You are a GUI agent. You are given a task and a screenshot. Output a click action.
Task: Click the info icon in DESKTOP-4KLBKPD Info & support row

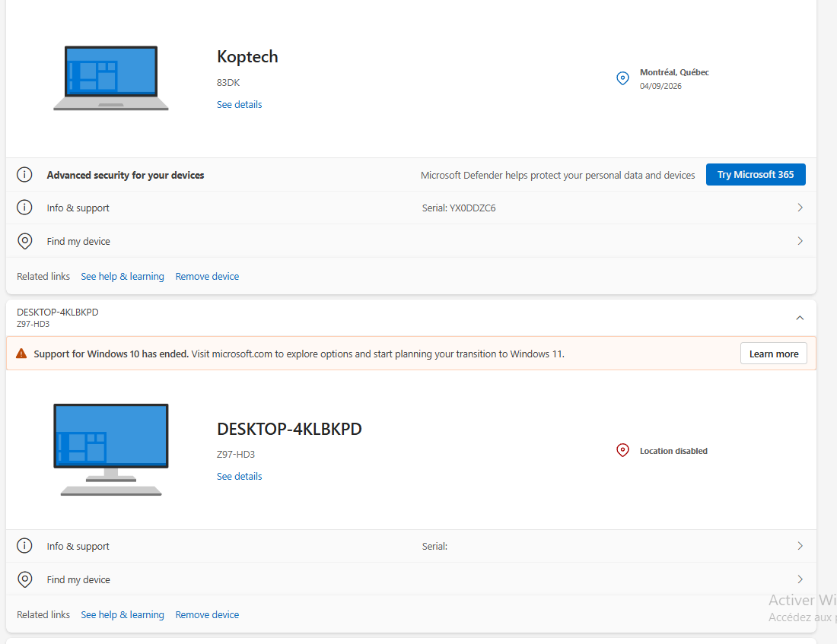pos(24,546)
